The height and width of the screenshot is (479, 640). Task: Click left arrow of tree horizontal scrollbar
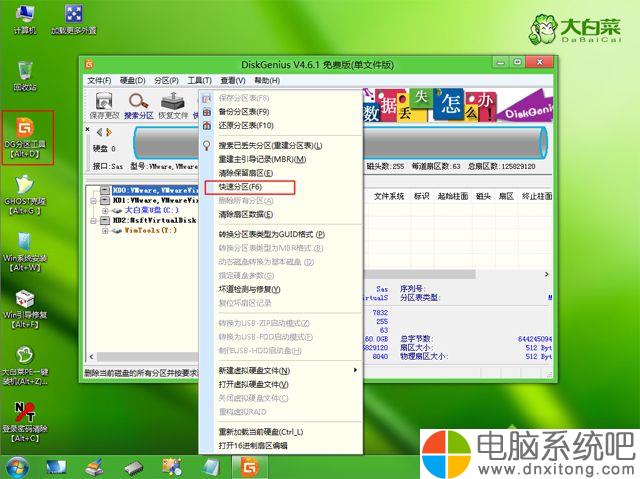coord(91,357)
